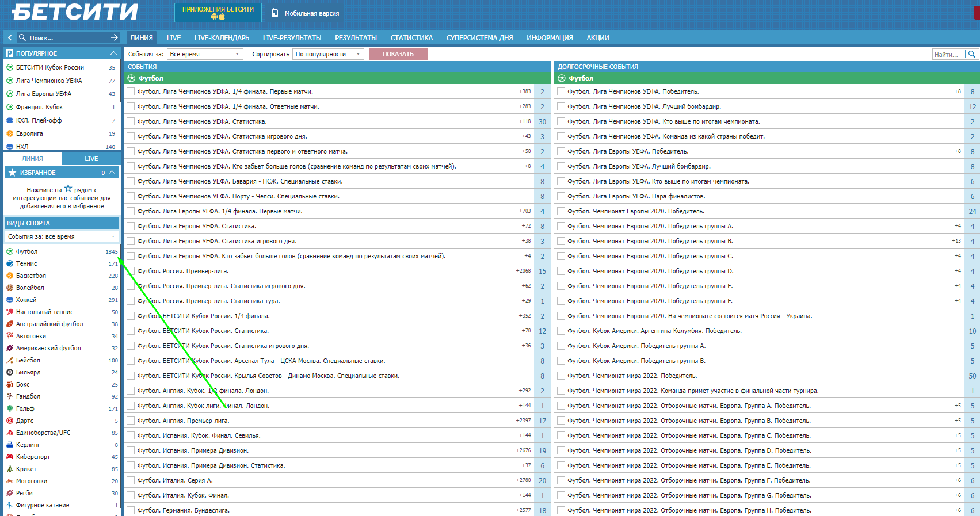The width and height of the screenshot is (980, 516).
Task: Open the sidebar События за: все время dropdown
Action: click(62, 236)
